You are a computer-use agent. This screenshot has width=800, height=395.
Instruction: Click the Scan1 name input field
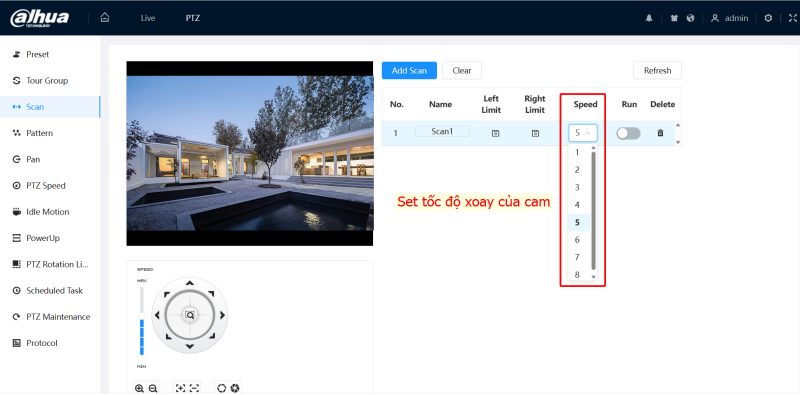pyautogui.click(x=442, y=132)
